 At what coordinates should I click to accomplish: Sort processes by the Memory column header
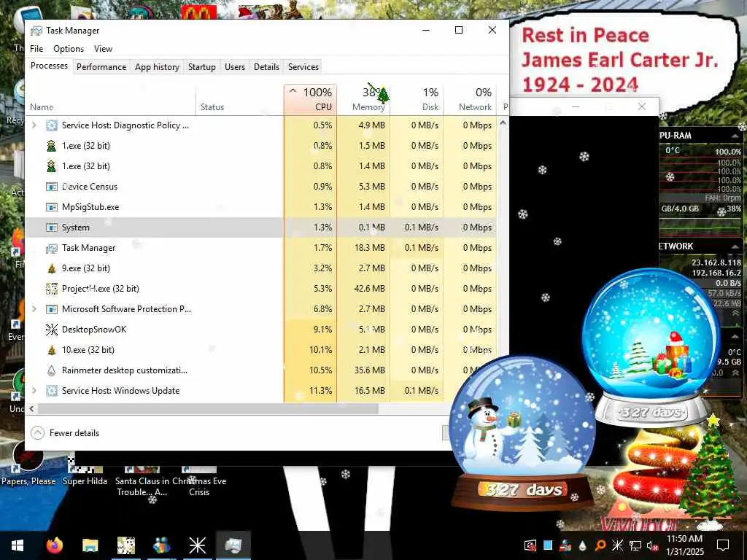click(363, 99)
